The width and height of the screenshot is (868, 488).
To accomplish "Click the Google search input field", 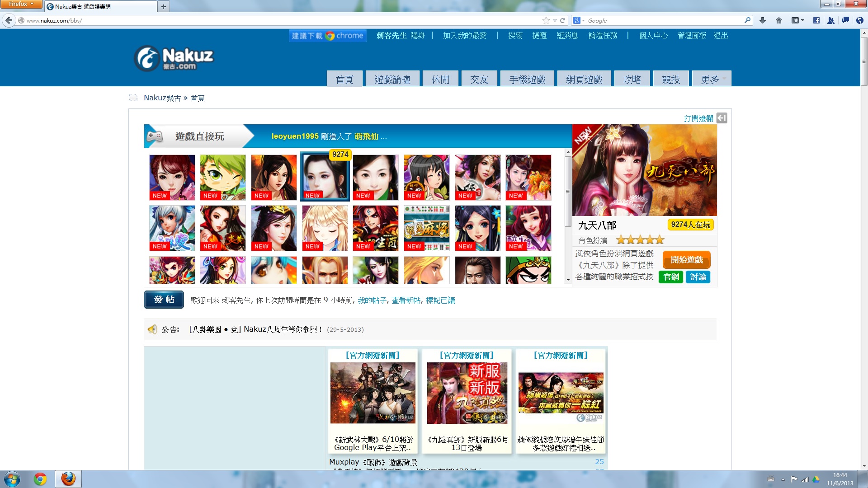I will [x=665, y=20].
